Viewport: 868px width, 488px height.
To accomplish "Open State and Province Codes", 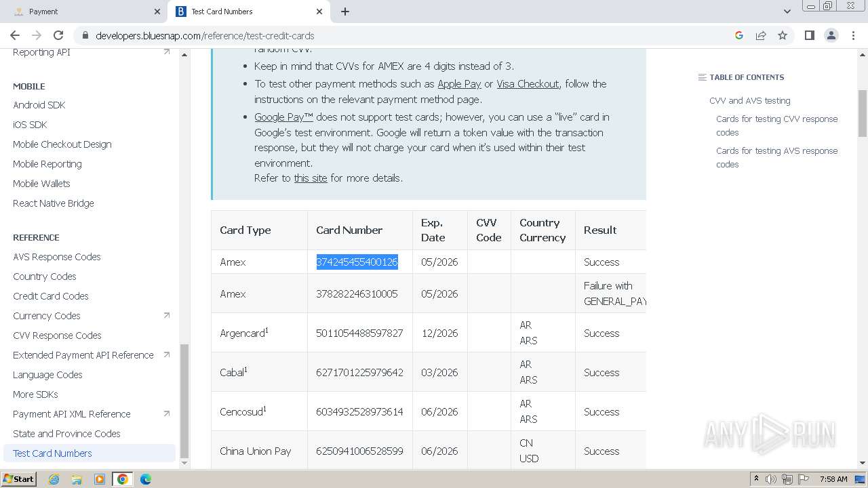I will point(66,434).
